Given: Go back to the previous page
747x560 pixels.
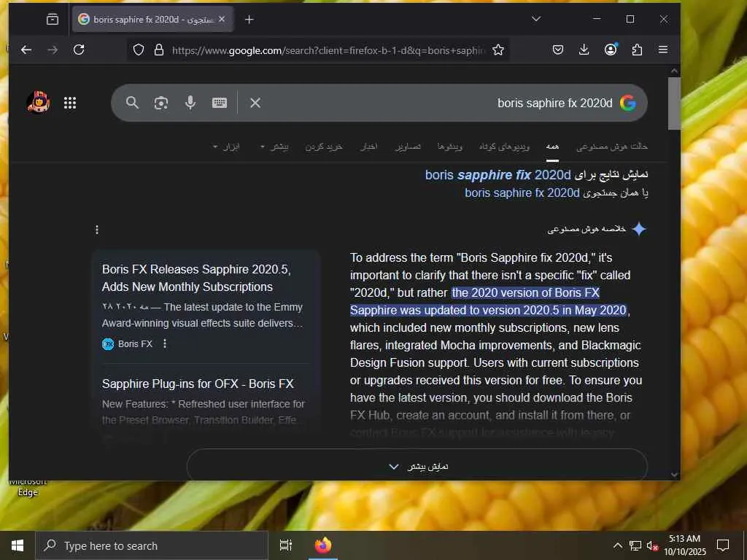Looking at the screenshot, I should pos(26,50).
